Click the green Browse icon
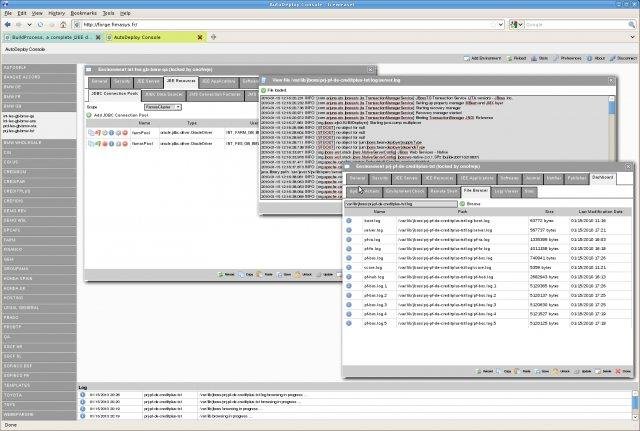640x431 pixels. coord(462,203)
